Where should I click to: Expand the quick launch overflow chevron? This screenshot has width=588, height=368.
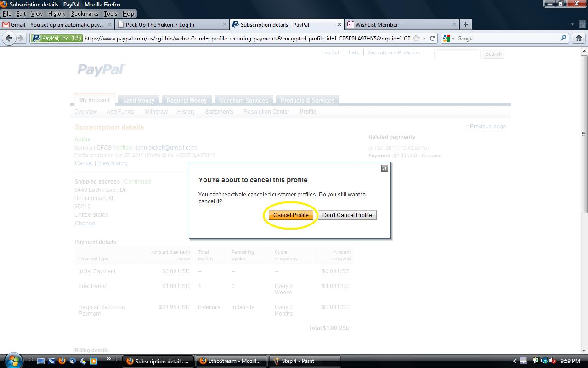point(109,359)
